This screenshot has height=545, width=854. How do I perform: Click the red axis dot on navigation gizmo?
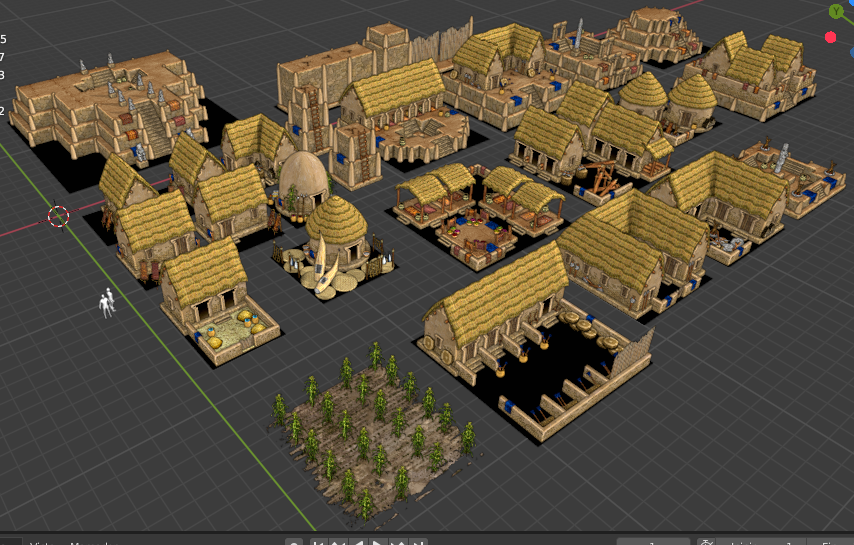click(x=830, y=37)
